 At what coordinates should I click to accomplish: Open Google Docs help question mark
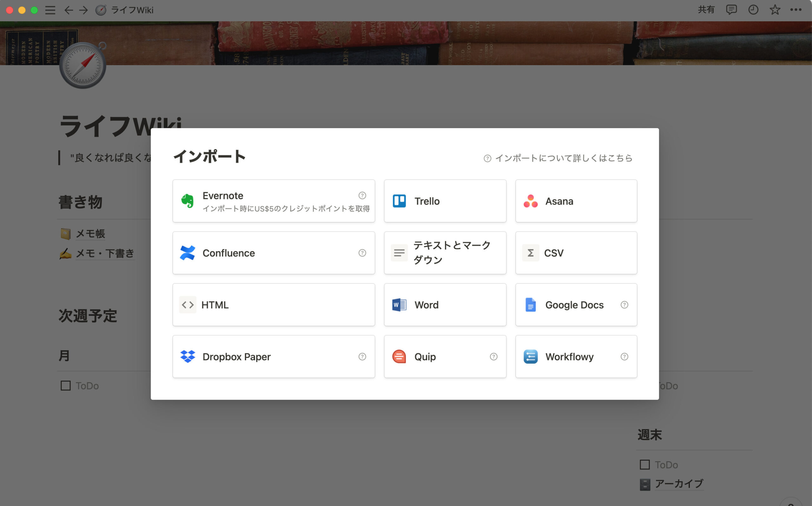click(624, 304)
